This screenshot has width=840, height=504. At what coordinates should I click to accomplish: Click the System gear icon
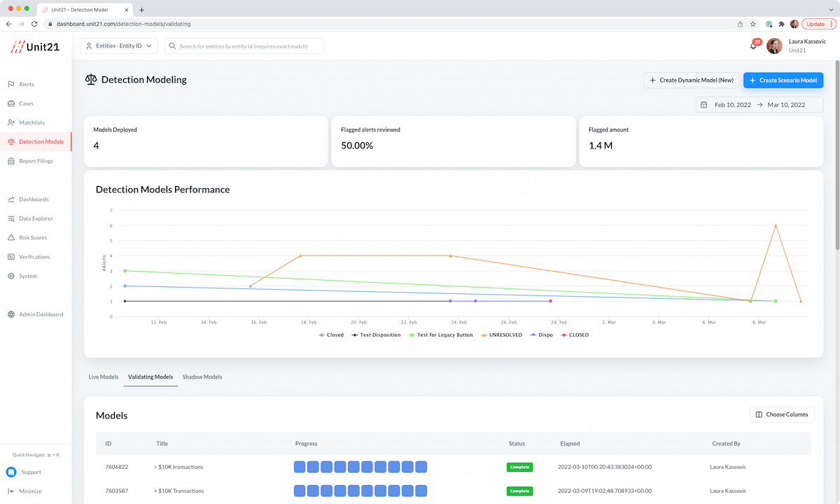11,276
